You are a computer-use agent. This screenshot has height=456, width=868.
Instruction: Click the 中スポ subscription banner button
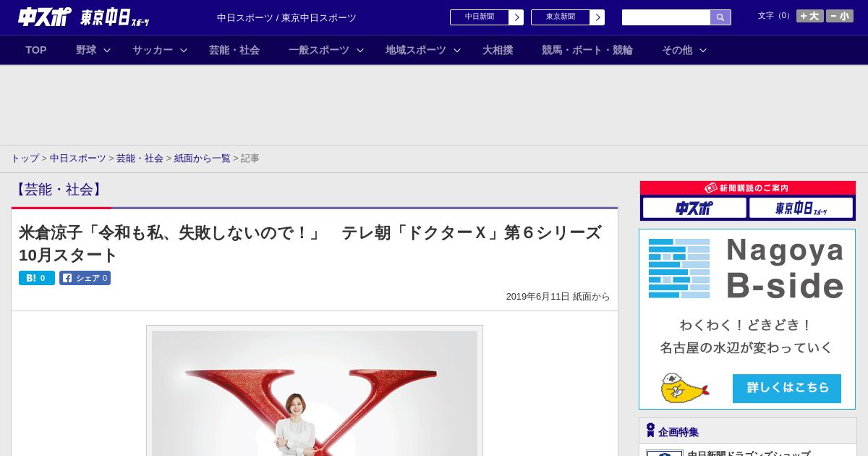(694, 208)
